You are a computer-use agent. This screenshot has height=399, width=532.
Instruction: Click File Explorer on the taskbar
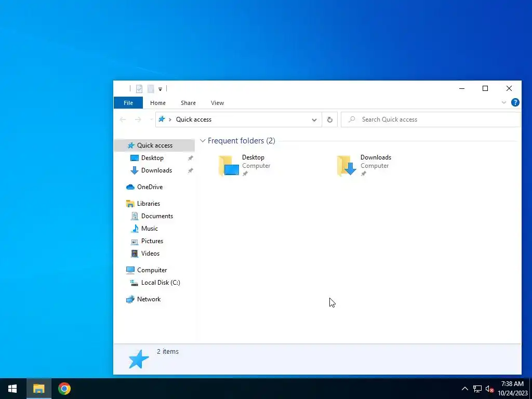38,389
